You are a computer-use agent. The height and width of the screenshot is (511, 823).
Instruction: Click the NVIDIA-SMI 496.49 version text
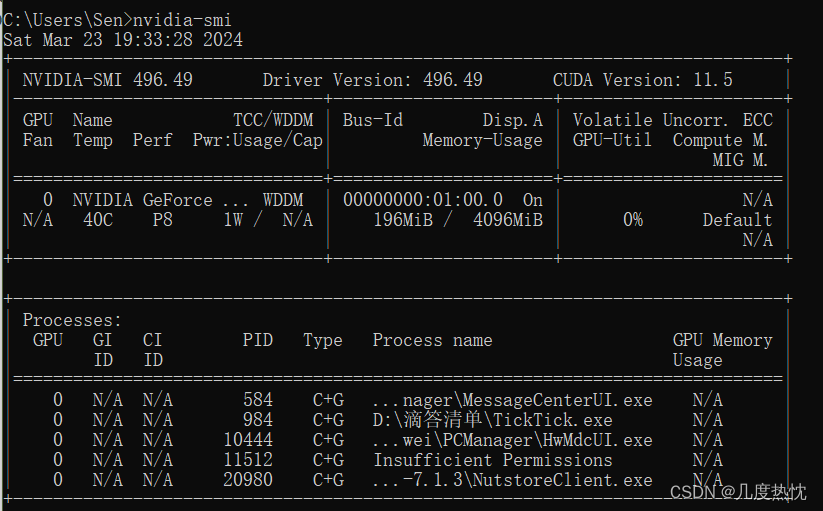point(108,80)
